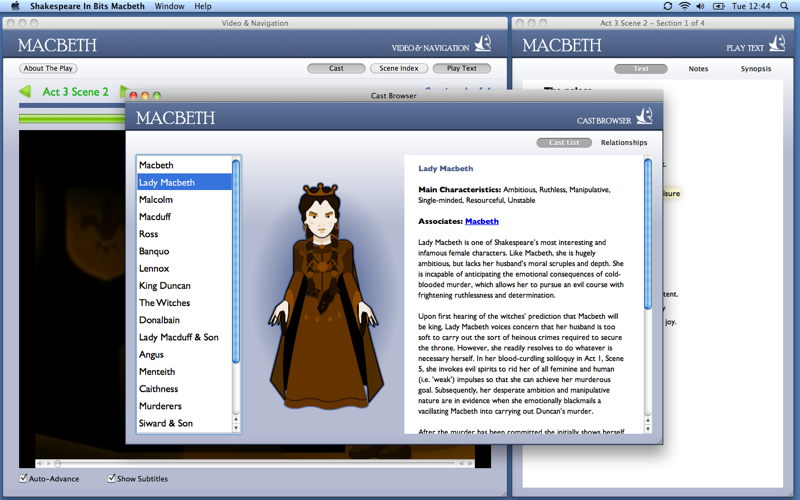Disable the Show Subtitles checkbox
This screenshot has width=800, height=500.
coord(111,478)
